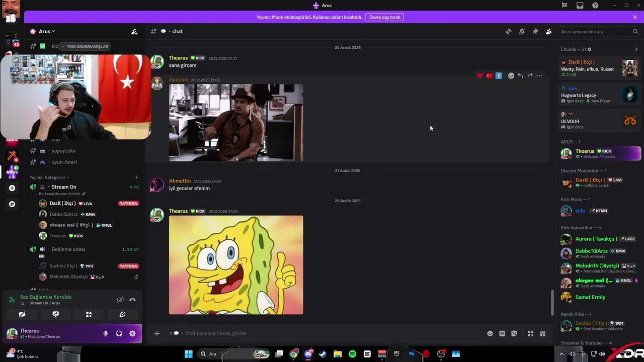This screenshot has width=644, height=362.
Task: Add Turkish flag reaction to message
Action: [x=489, y=76]
